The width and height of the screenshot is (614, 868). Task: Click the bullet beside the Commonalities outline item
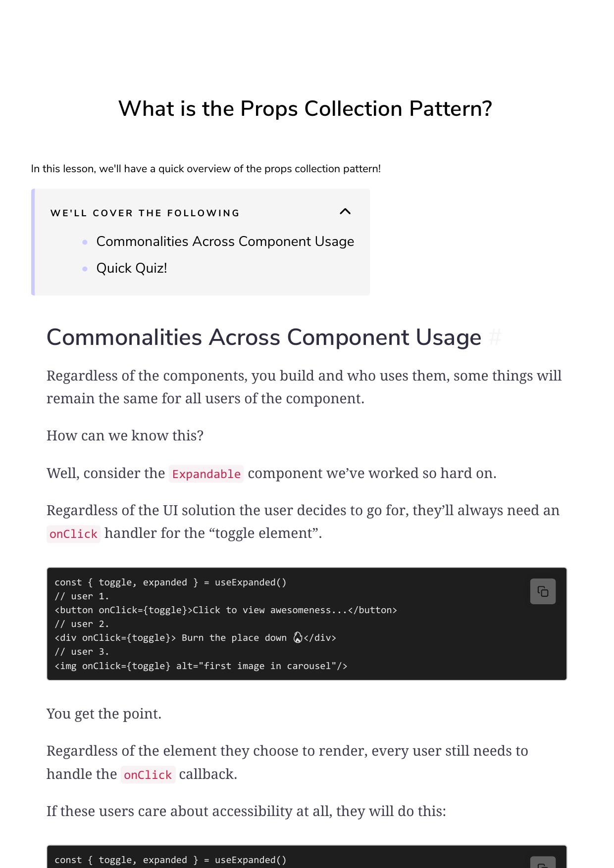click(x=85, y=242)
